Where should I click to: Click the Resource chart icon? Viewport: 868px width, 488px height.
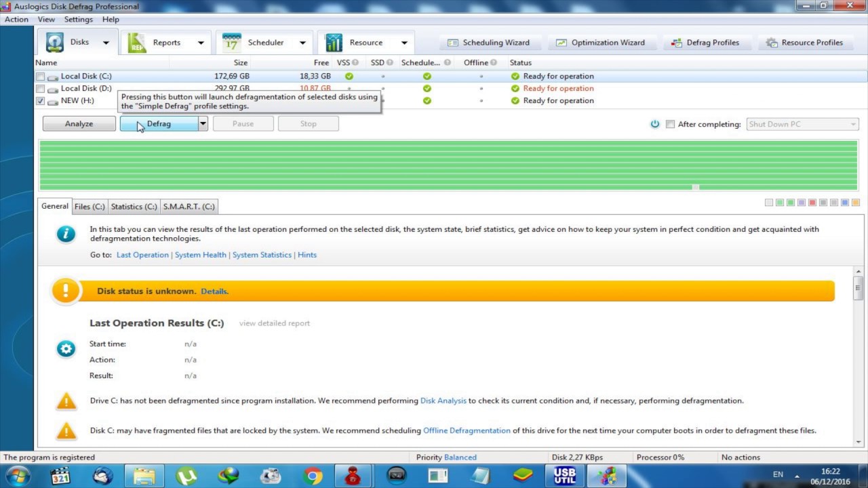[334, 42]
